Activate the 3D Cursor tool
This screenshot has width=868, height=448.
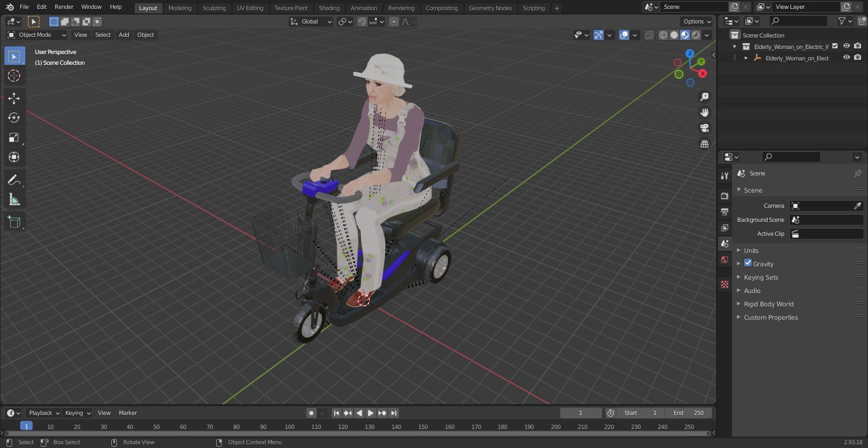14,76
